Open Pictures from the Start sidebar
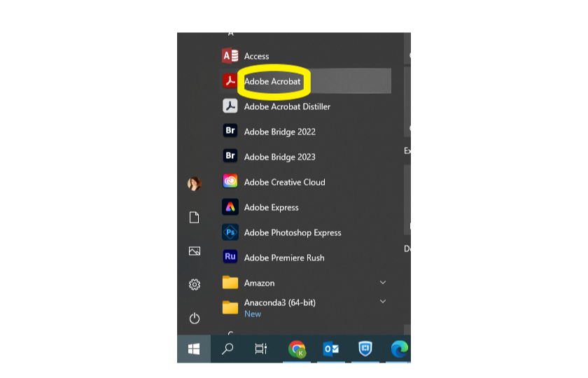 click(195, 251)
